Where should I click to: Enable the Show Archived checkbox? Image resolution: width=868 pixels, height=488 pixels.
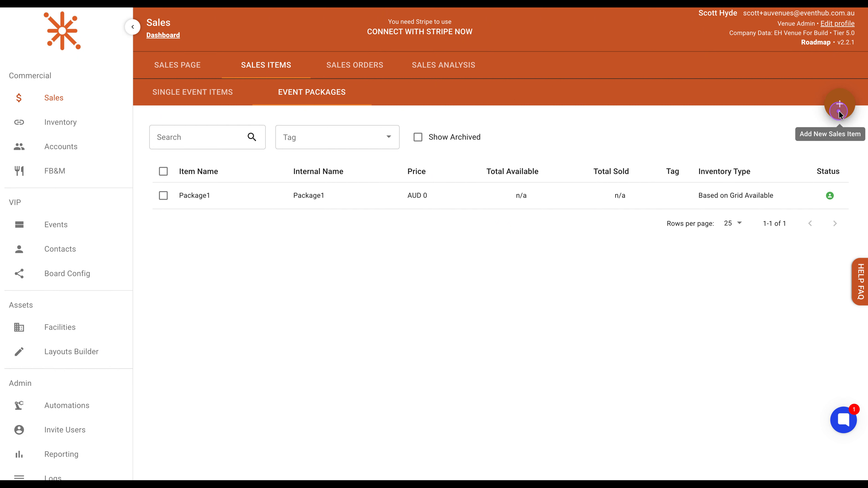pyautogui.click(x=418, y=137)
